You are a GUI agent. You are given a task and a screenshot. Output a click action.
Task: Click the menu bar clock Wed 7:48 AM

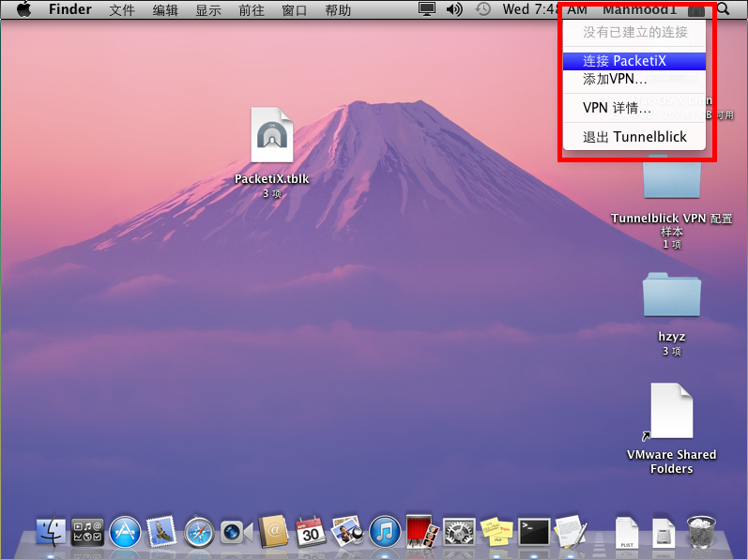(544, 9)
